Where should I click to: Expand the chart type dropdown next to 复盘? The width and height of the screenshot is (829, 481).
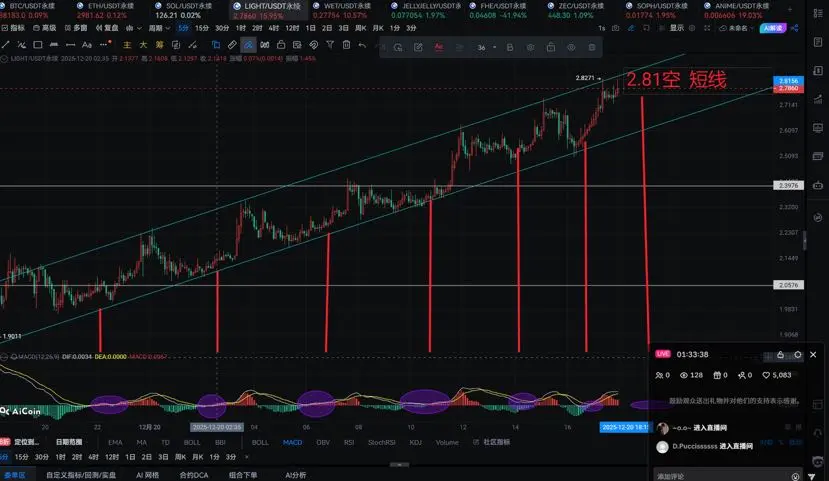coord(134,28)
